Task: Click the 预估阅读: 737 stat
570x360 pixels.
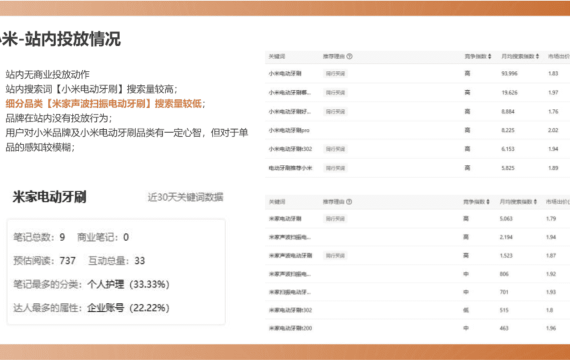Action: click(44, 261)
